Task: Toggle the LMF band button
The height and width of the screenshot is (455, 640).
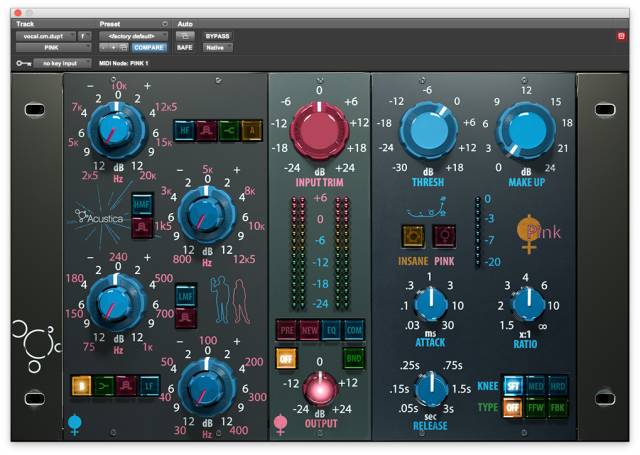Action: (x=186, y=295)
